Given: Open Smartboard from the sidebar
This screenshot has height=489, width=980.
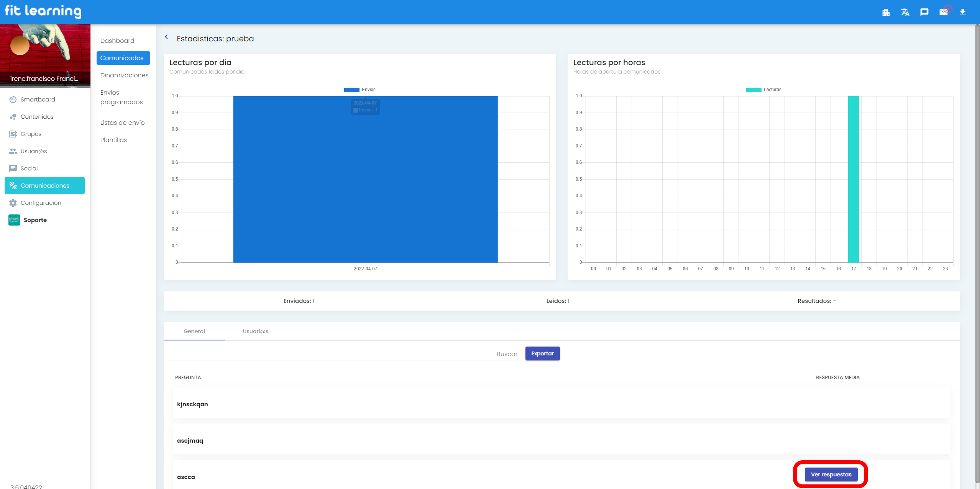Looking at the screenshot, I should 38,100.
